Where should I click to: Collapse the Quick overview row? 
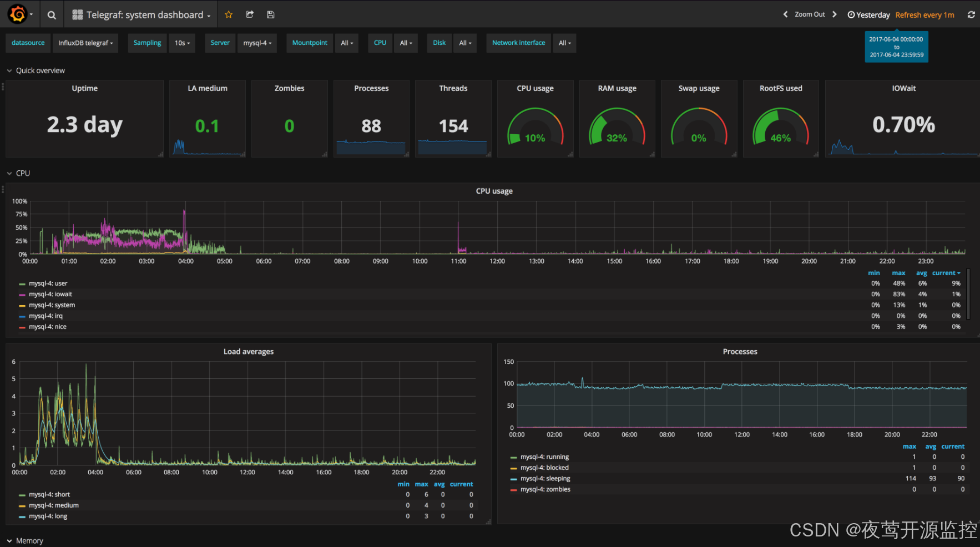(x=36, y=70)
